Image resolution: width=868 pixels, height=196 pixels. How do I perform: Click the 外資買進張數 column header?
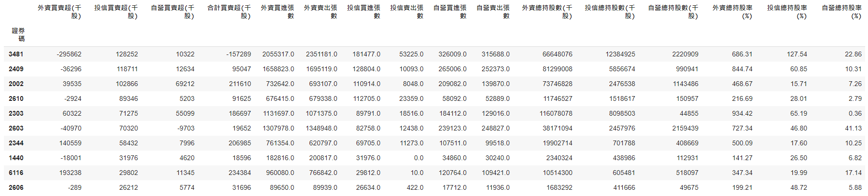coord(278,12)
